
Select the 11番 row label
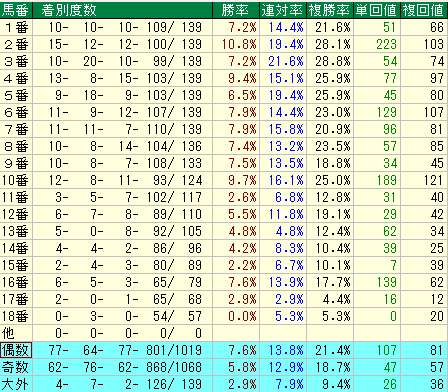click(15, 197)
